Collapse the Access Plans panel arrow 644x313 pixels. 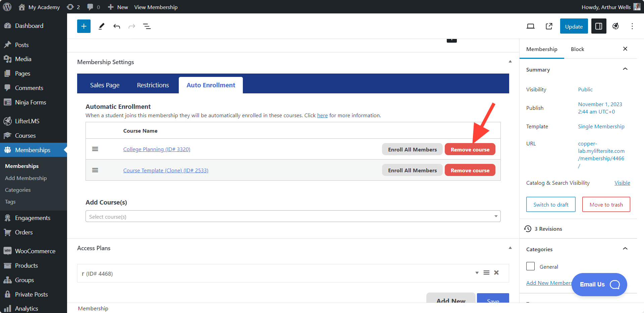coord(510,248)
